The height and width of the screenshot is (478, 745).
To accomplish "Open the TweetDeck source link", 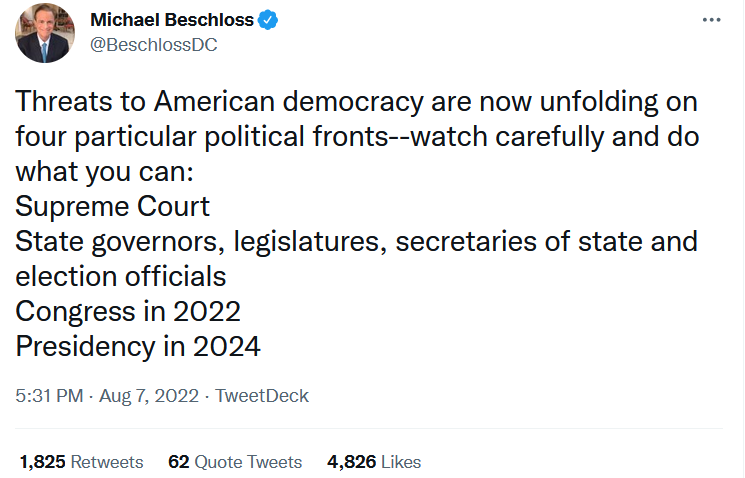I will [x=262, y=396].
